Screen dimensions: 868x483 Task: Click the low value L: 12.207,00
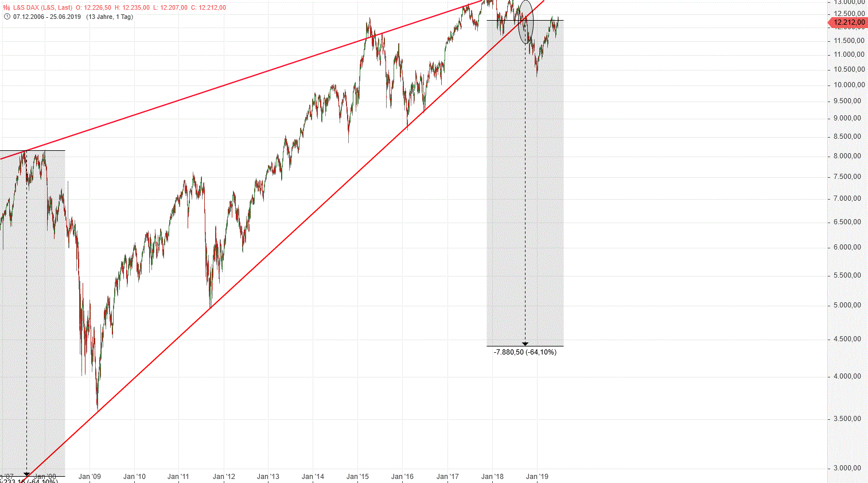coord(170,7)
